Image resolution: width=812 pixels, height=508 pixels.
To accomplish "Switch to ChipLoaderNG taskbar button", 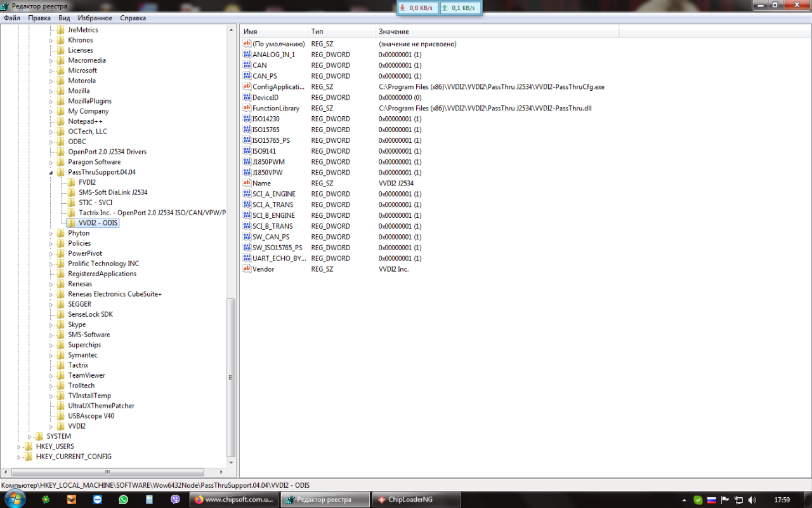I will tap(410, 500).
